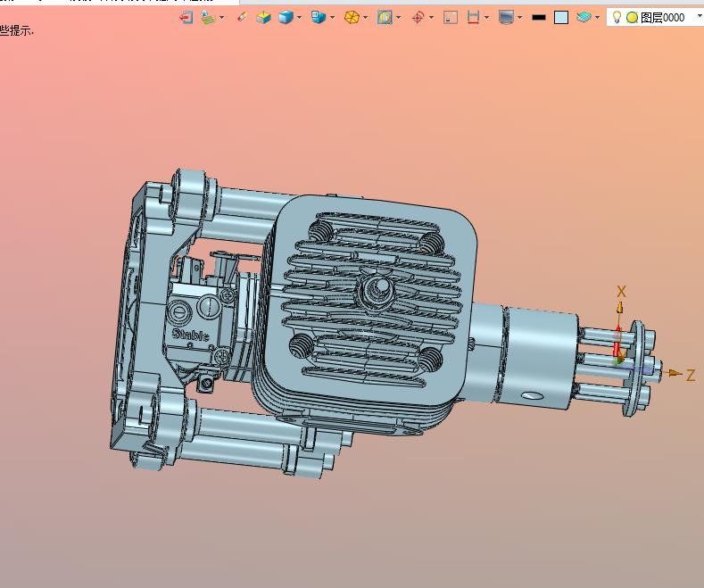Screen dimensions: 704x588
Task: Click the exit icon with red arrow
Action: point(186,18)
